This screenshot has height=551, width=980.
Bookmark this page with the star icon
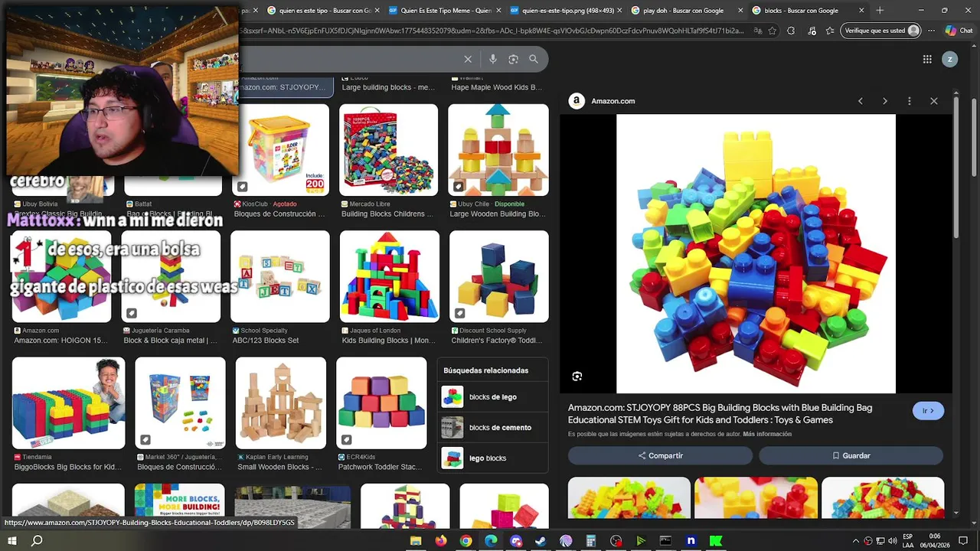(x=773, y=31)
